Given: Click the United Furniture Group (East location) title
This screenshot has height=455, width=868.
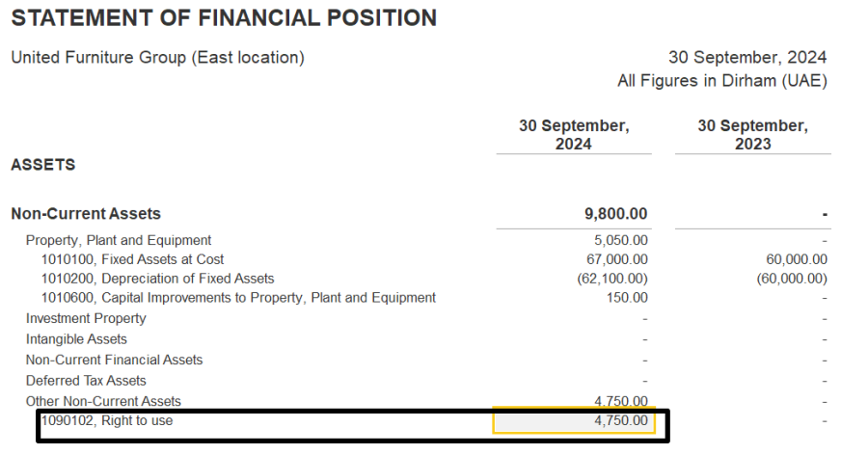Looking at the screenshot, I should click(x=158, y=58).
